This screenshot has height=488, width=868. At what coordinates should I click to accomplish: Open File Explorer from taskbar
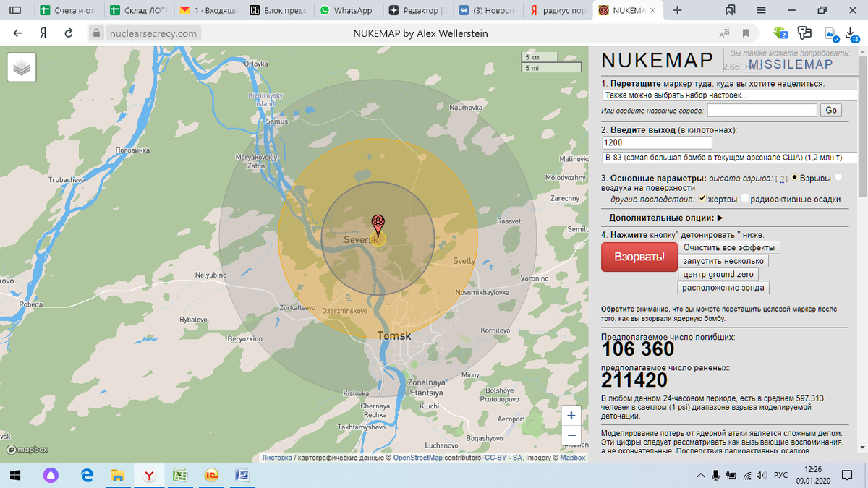pos(117,475)
